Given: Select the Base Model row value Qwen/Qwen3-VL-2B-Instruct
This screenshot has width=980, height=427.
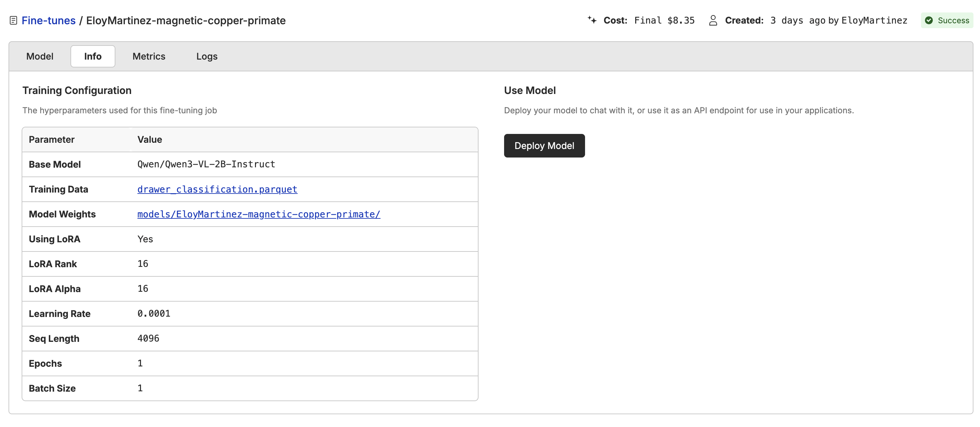Looking at the screenshot, I should (206, 164).
